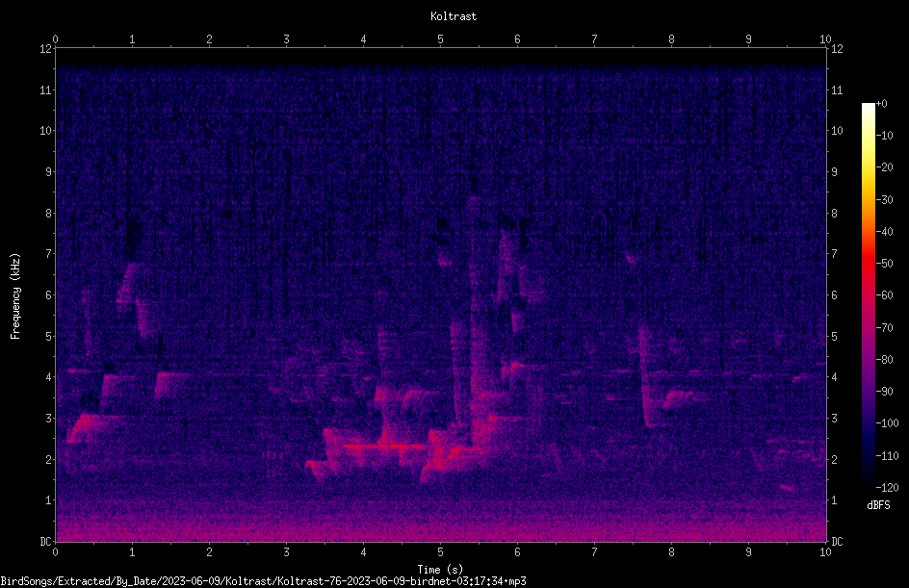Click the "0" tick on the bottom time axis
This screenshot has height=588, width=909.
[55, 552]
